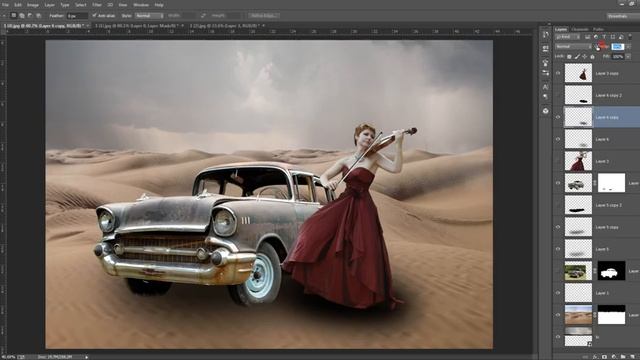This screenshot has width=640, height=360.
Task: Filter layers by type layer icon
Action: pyautogui.click(x=604, y=37)
